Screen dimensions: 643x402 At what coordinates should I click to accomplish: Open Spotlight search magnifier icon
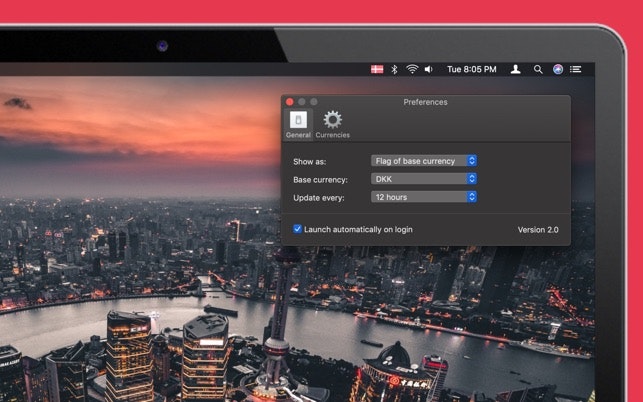click(x=538, y=69)
